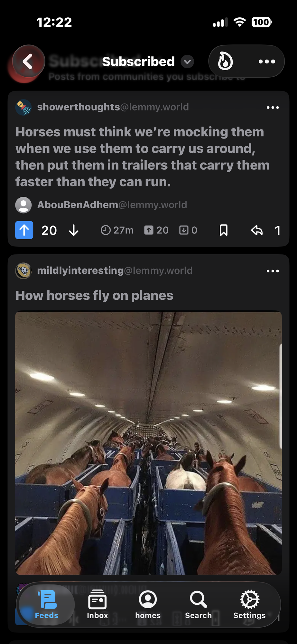Reply to the showerthoughts post
The height and width of the screenshot is (644, 297).
coord(257,230)
